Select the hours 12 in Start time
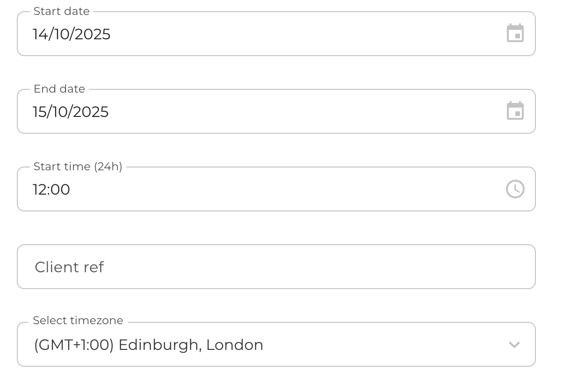 (x=40, y=189)
